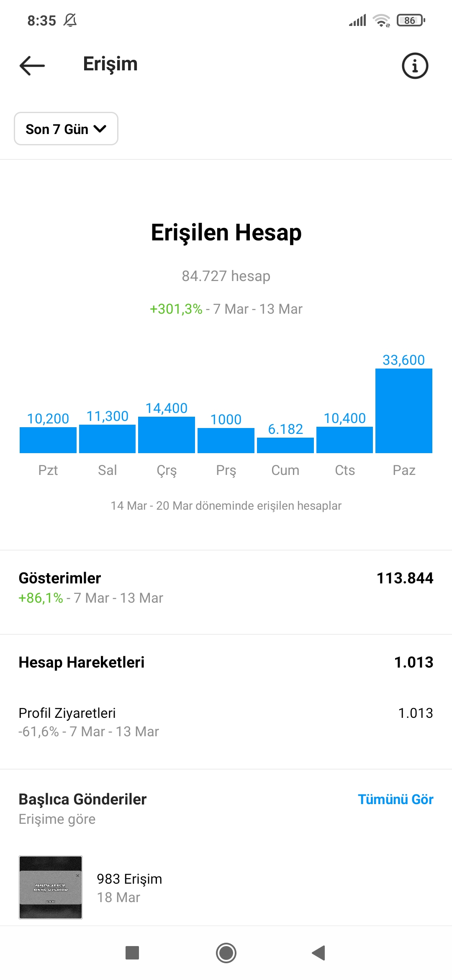Tap the Profil Ziyaretleri row
The height and width of the screenshot is (980, 452).
pos(226,722)
